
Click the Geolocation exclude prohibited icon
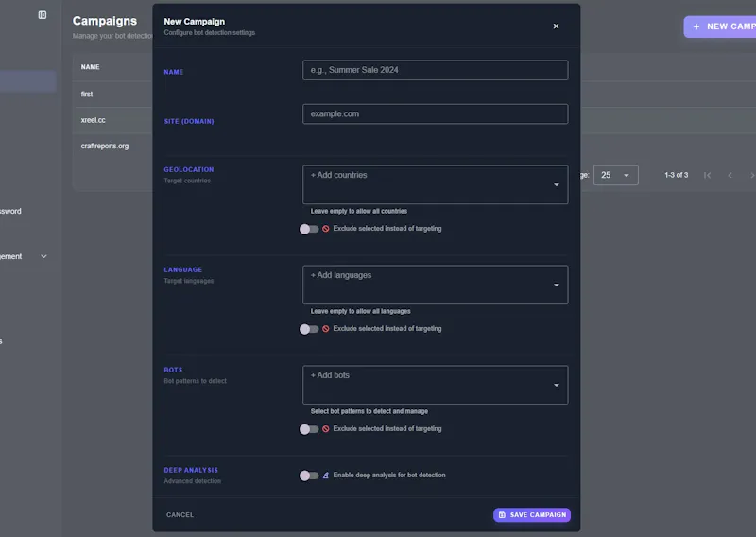click(326, 229)
